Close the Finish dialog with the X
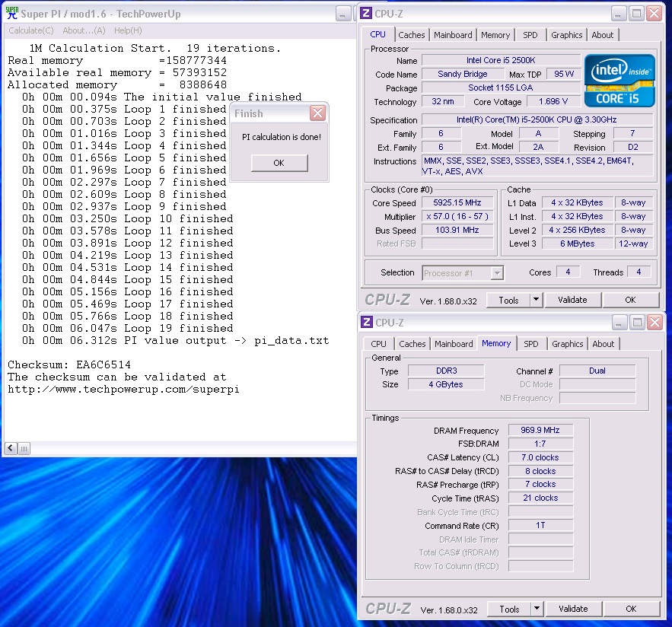 tap(318, 113)
